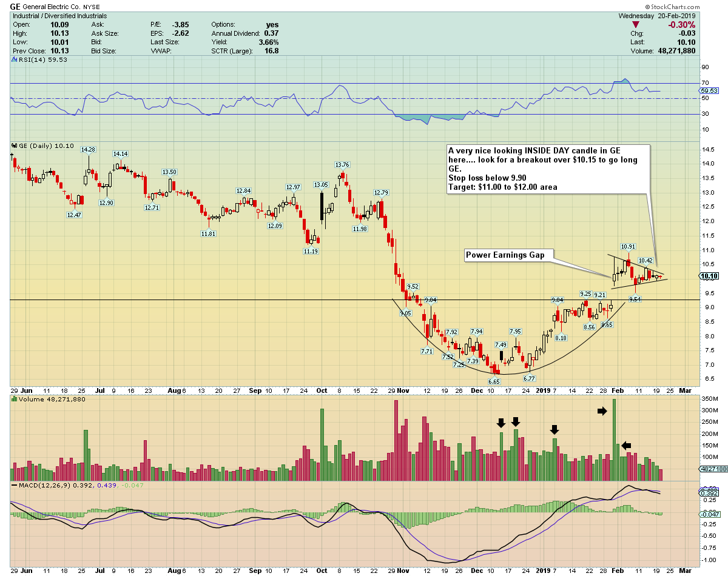
Task: Click the 13.50 price label
Action: pyautogui.click(x=169, y=172)
